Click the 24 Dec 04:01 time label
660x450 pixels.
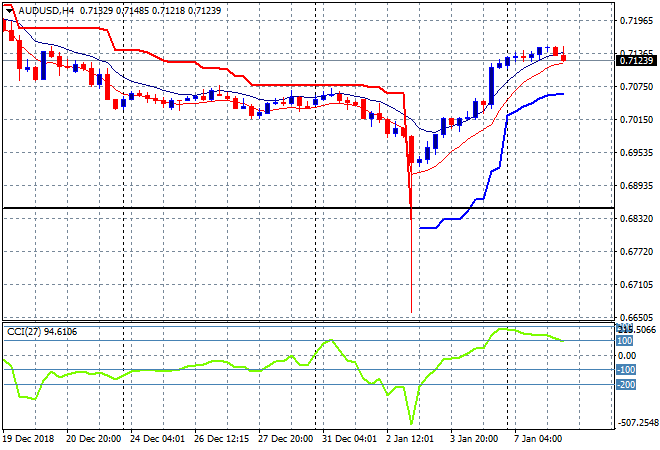157,438
